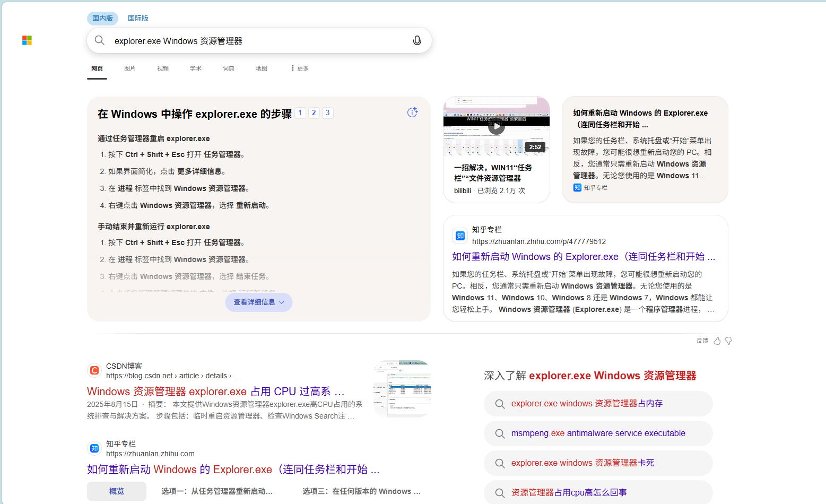Click search icon beside 资源管理器占用cpu高怎么回事
Screen dimensions: 826x504
point(500,493)
